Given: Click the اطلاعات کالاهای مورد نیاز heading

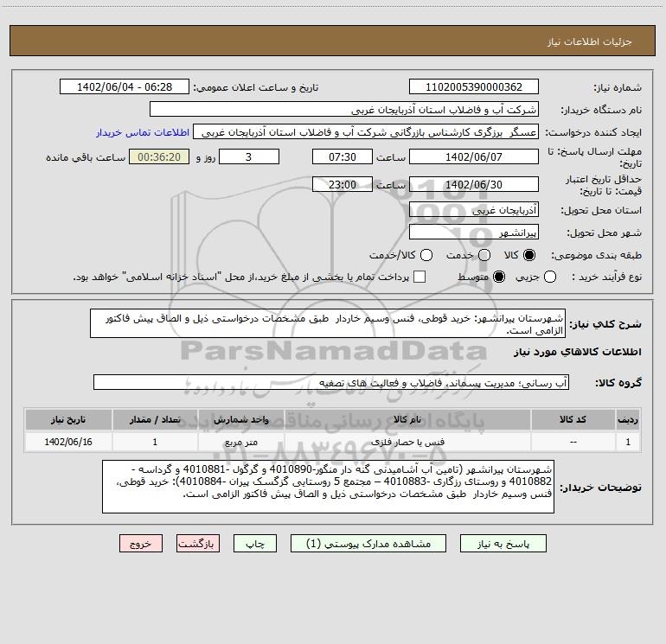Looking at the screenshot, I should tap(578, 352).
